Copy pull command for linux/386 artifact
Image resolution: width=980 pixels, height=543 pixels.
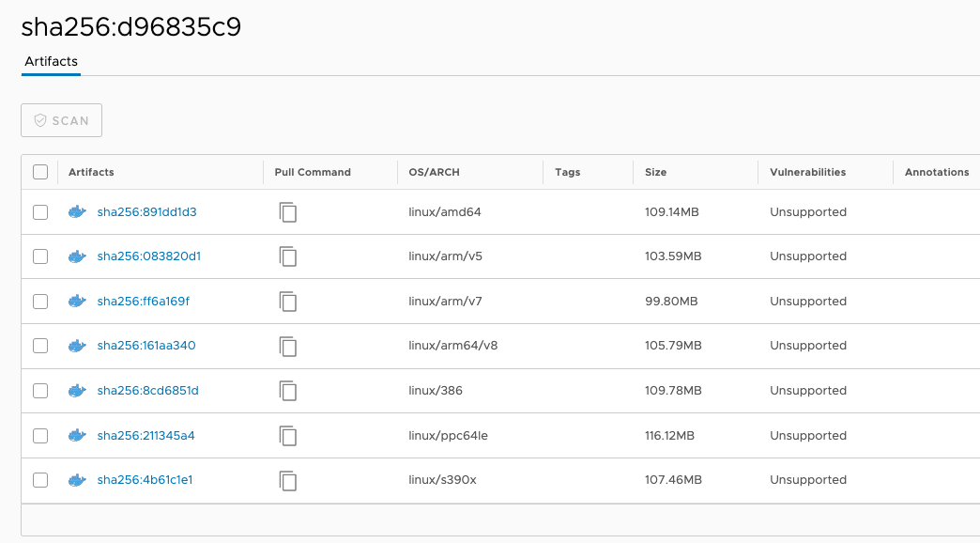(288, 391)
